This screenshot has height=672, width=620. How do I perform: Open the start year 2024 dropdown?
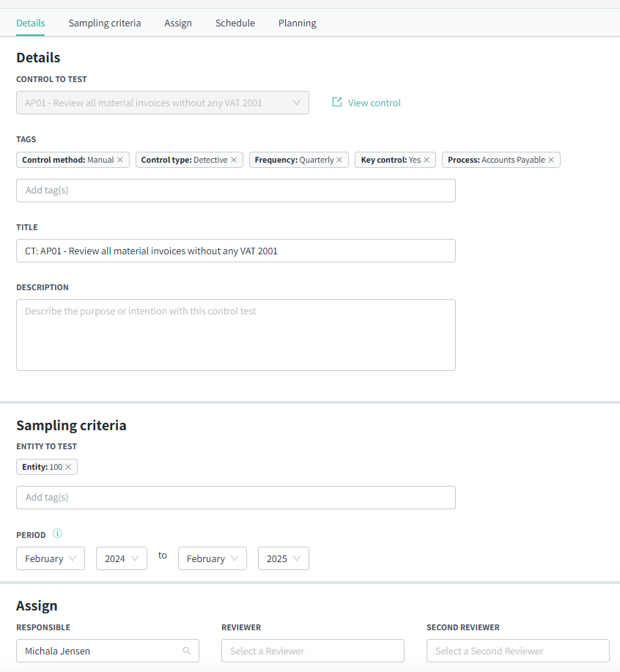pyautogui.click(x=122, y=558)
